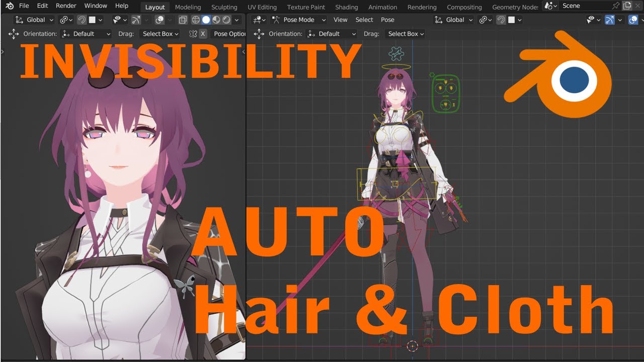Open right viewport object visibility eye dropdown
644x362 pixels.
point(594,20)
